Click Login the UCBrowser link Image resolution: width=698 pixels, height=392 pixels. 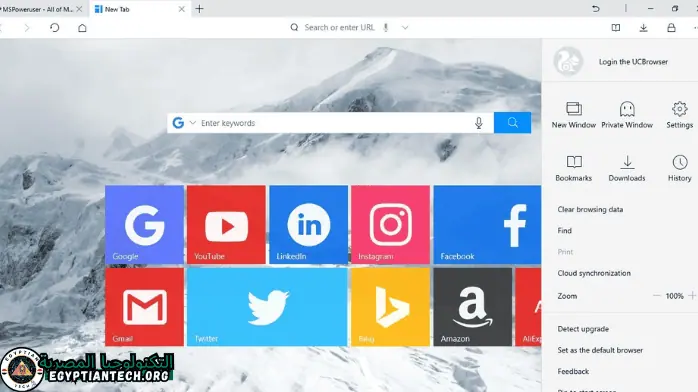633,62
